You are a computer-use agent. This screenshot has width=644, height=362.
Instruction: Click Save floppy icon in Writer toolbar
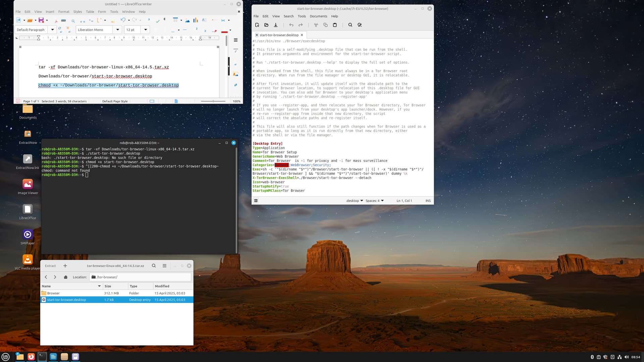click(x=41, y=20)
